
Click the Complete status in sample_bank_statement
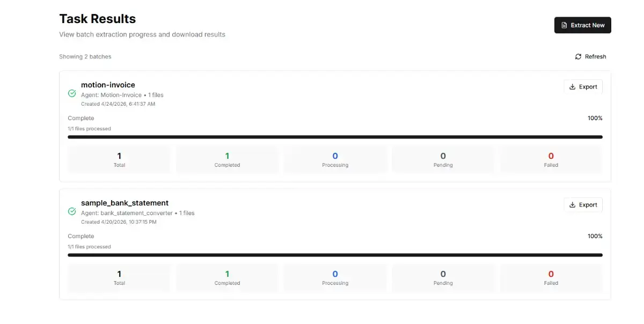point(81,236)
